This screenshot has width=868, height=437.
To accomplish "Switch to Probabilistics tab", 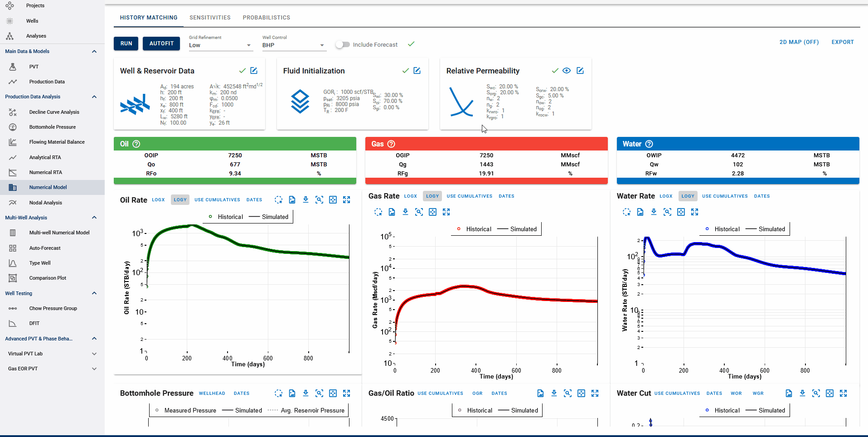I will coord(267,18).
